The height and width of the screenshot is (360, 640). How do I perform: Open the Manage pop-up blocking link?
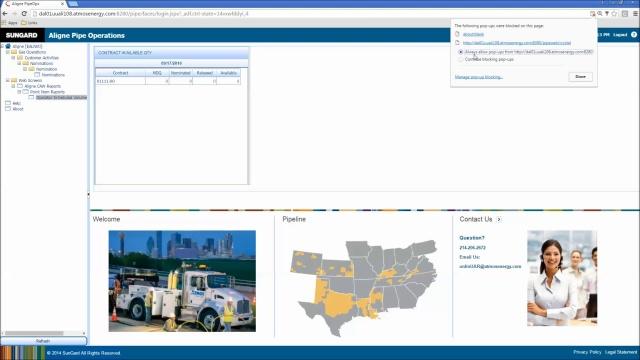[x=479, y=77]
